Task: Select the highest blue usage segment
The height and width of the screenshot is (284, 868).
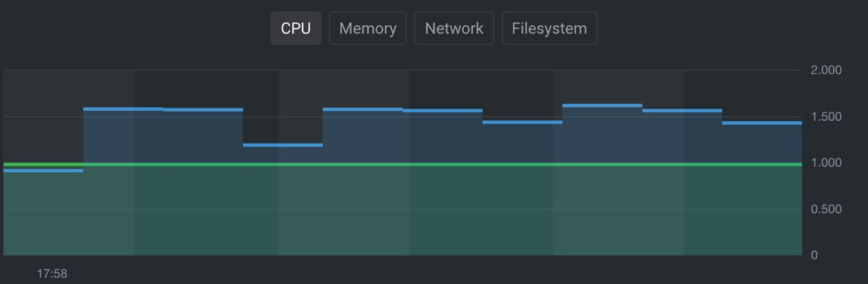Action: coord(602,106)
